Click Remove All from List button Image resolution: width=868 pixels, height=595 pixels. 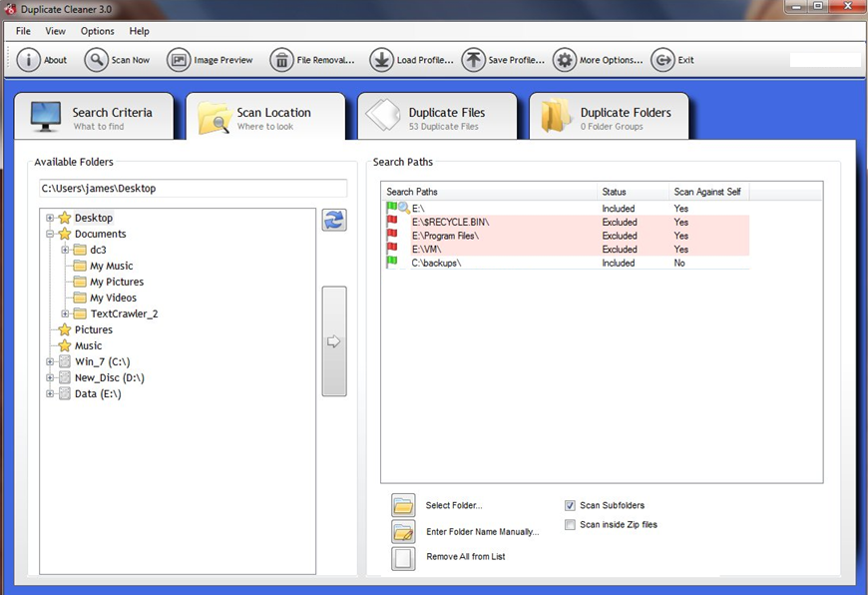pos(403,557)
